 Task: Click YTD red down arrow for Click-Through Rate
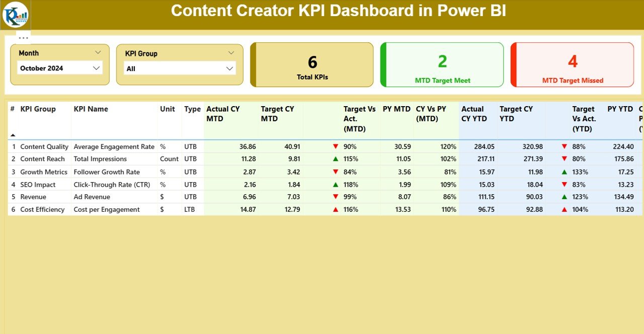[x=564, y=185]
